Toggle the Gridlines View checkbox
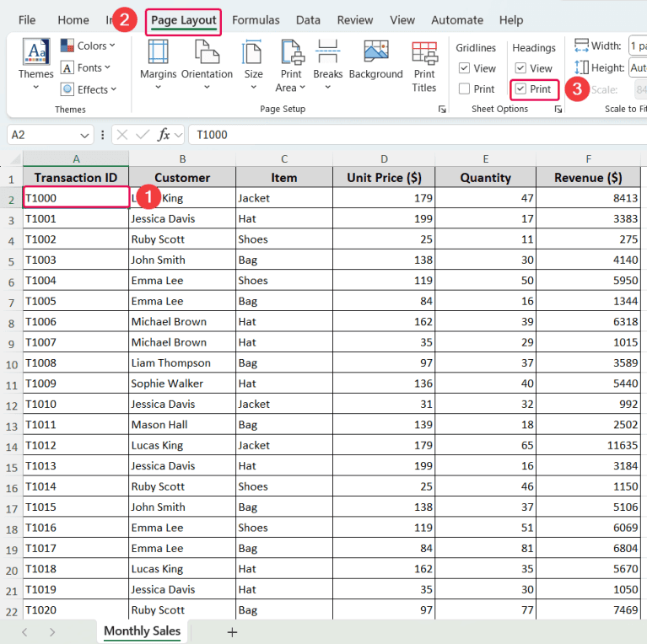Viewport: 647px width, 644px height. point(465,68)
